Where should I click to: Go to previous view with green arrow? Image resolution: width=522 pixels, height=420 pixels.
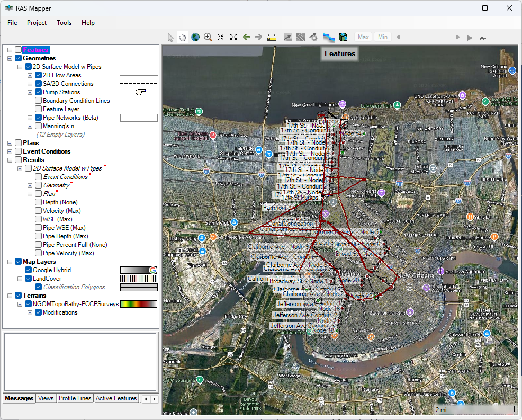coord(246,37)
